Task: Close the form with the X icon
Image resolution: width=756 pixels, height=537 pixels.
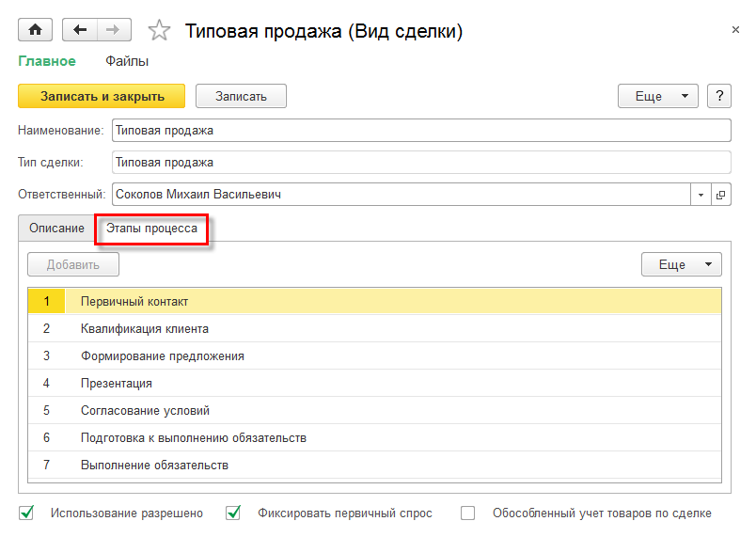Action: (x=735, y=30)
